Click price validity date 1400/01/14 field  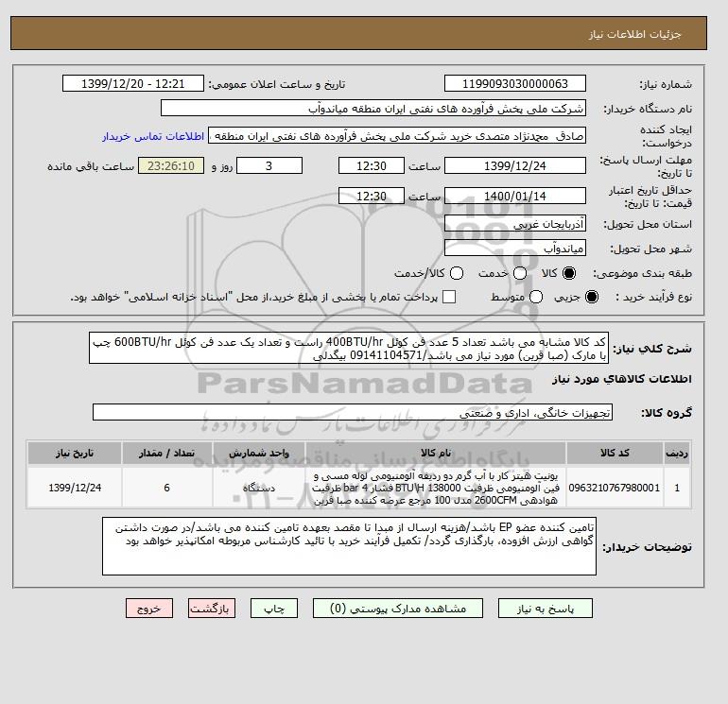click(x=515, y=196)
